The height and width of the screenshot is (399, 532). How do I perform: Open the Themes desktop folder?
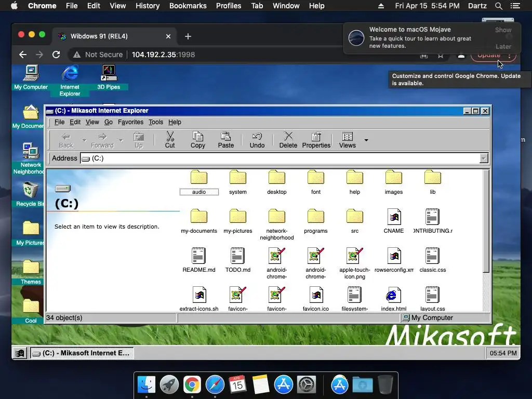click(31, 272)
